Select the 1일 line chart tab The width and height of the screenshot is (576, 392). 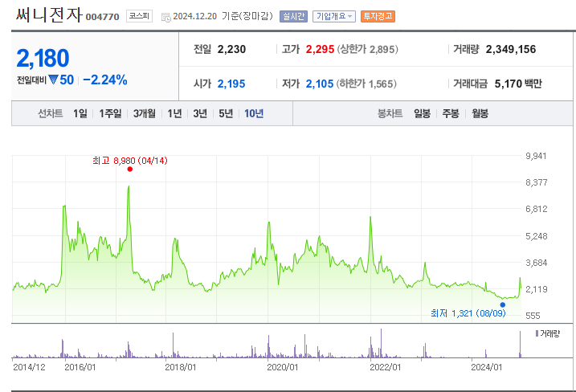(80, 113)
